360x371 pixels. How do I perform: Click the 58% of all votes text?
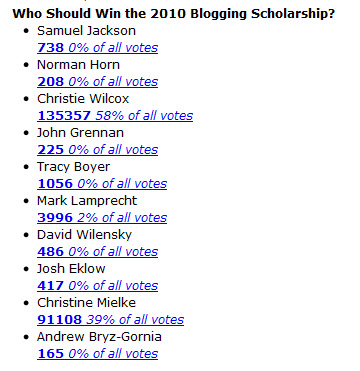tap(144, 116)
